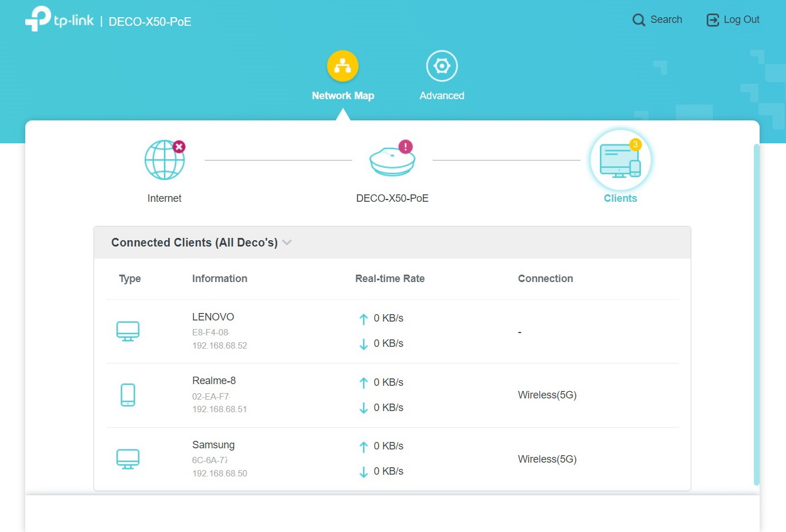The height and width of the screenshot is (532, 786).
Task: Click the page vertical scrollbar
Action: pos(756,315)
